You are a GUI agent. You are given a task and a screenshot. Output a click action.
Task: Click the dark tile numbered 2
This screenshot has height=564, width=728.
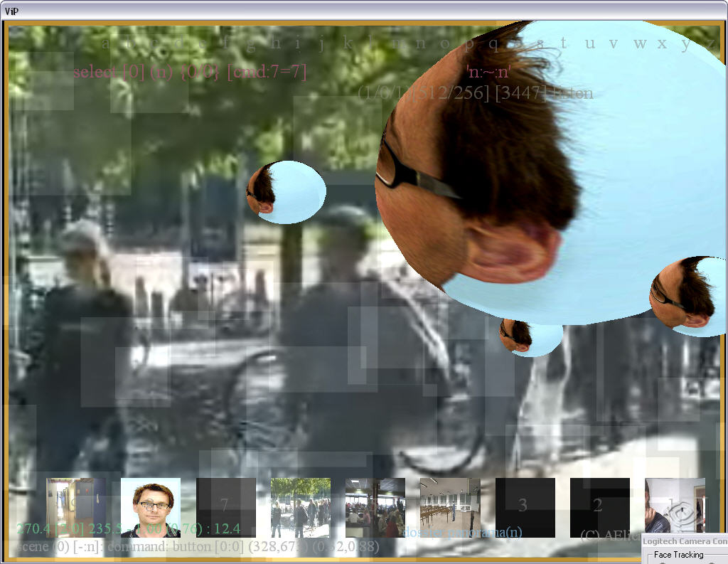[x=600, y=507]
